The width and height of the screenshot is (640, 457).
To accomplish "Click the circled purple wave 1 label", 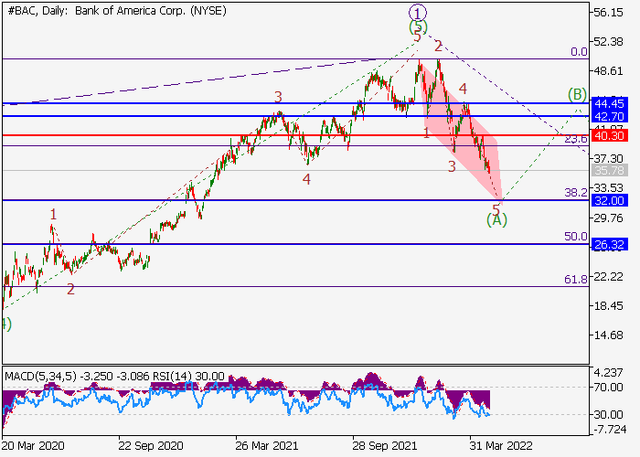I will [x=418, y=13].
